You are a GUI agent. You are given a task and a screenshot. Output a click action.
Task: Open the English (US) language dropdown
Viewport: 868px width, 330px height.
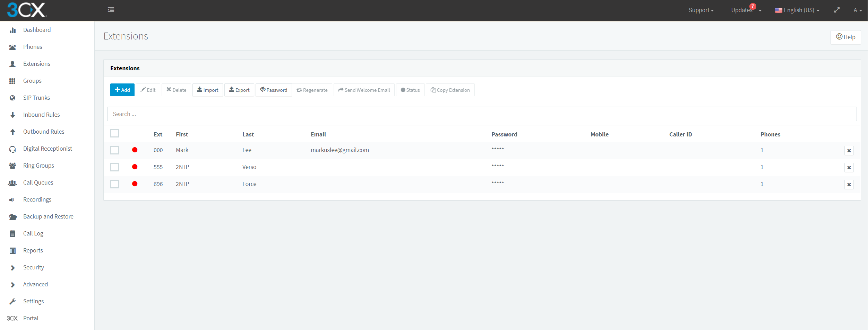coord(797,10)
